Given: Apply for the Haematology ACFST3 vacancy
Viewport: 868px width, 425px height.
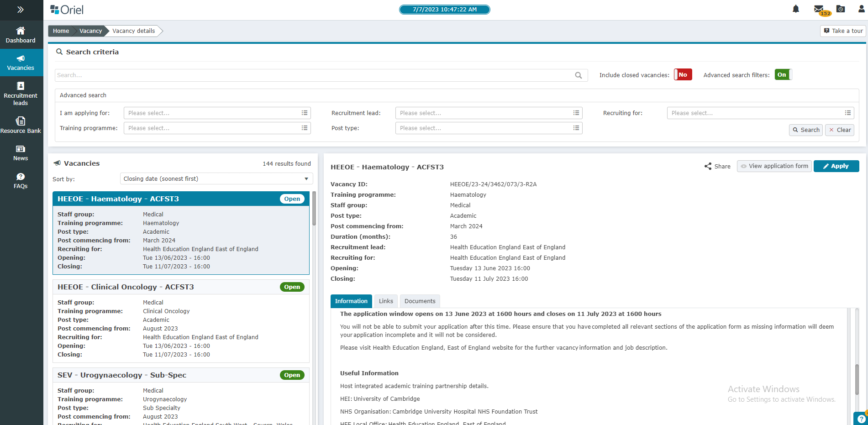Looking at the screenshot, I should (x=836, y=166).
